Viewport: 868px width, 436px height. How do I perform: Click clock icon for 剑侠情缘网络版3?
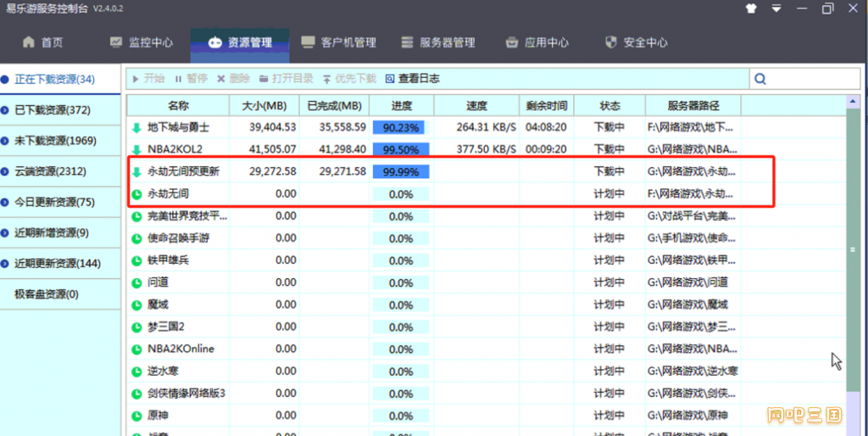click(x=136, y=394)
